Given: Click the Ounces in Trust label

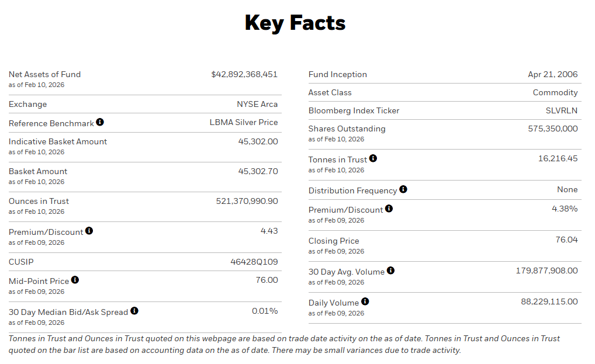Looking at the screenshot, I should 39,201.
